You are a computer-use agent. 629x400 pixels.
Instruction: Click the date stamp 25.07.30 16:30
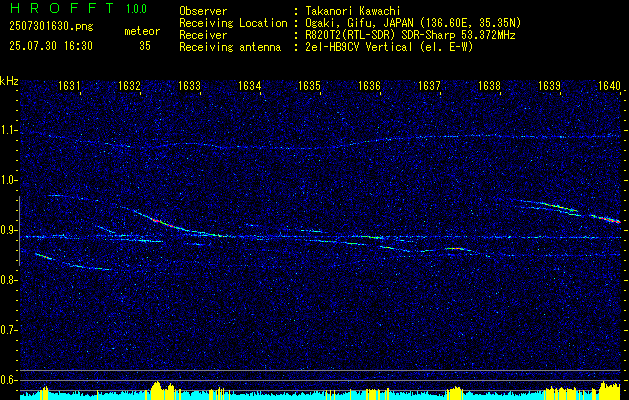(x=51, y=46)
